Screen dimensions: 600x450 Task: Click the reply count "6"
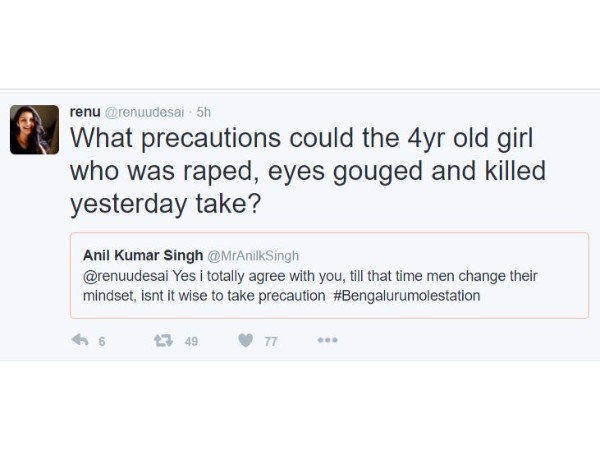coord(101,342)
